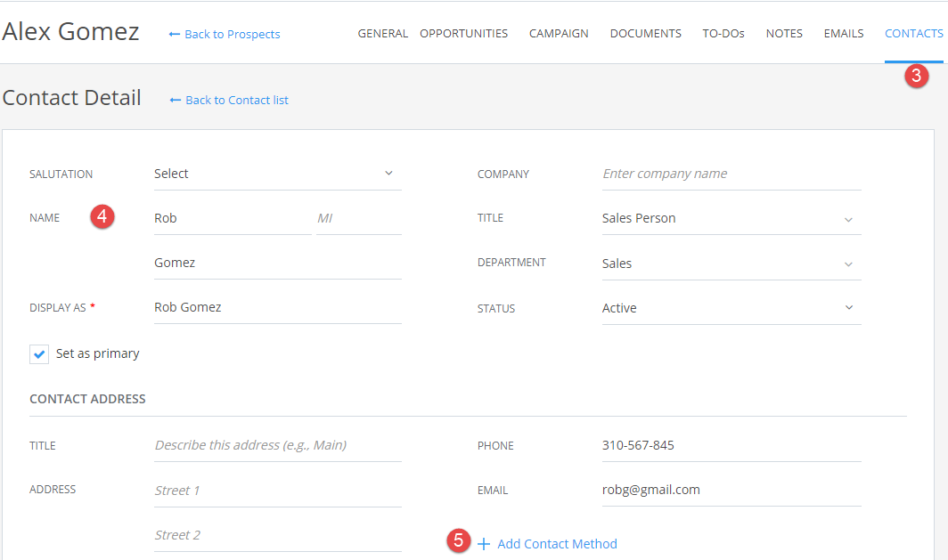Click the Contact Detail heading
The width and height of the screenshot is (948, 560).
72,98
